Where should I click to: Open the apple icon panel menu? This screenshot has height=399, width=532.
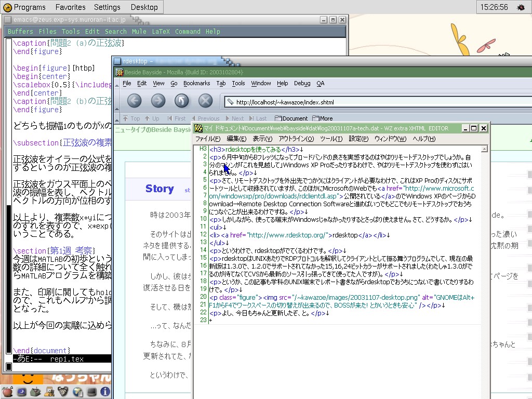(7, 392)
